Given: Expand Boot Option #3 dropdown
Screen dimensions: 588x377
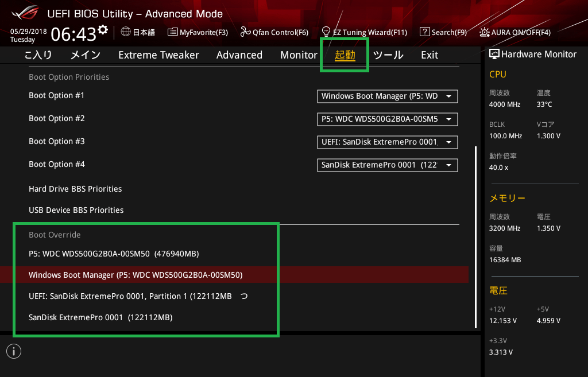Looking at the screenshot, I should click(388, 142).
